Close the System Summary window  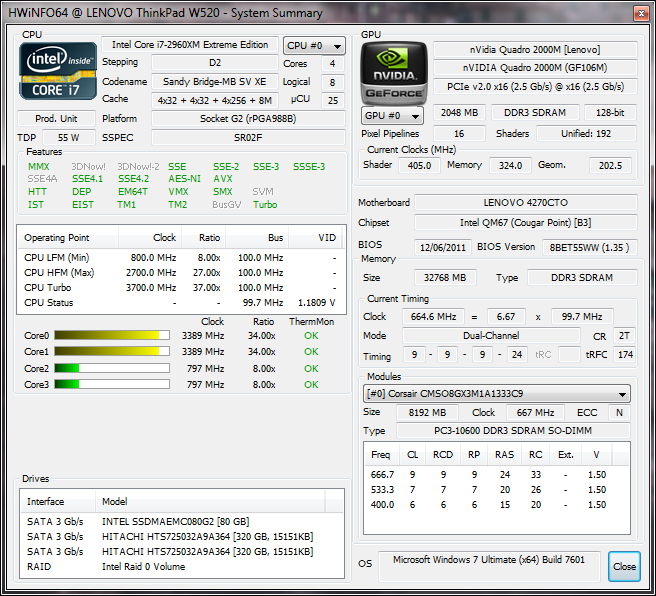click(641, 13)
